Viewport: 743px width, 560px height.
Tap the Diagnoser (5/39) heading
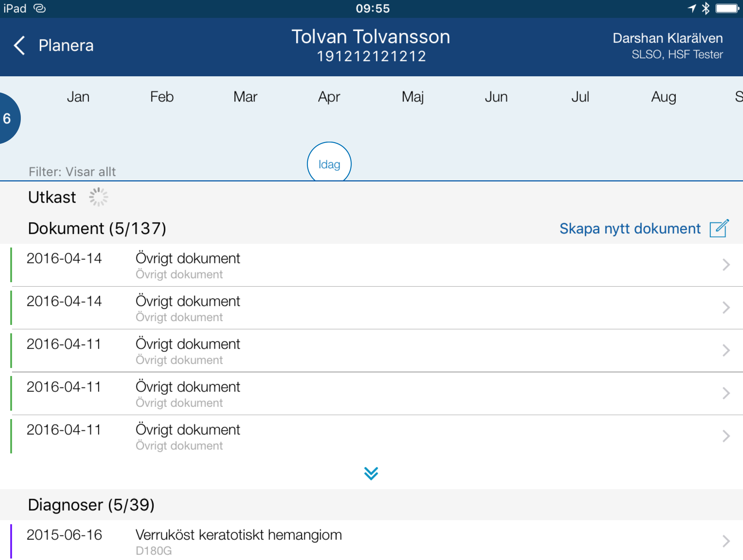click(x=91, y=505)
